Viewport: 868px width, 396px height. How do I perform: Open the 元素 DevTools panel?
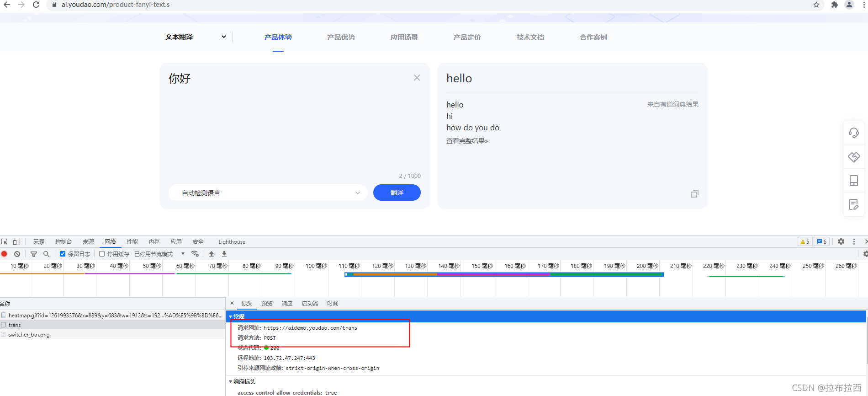39,242
